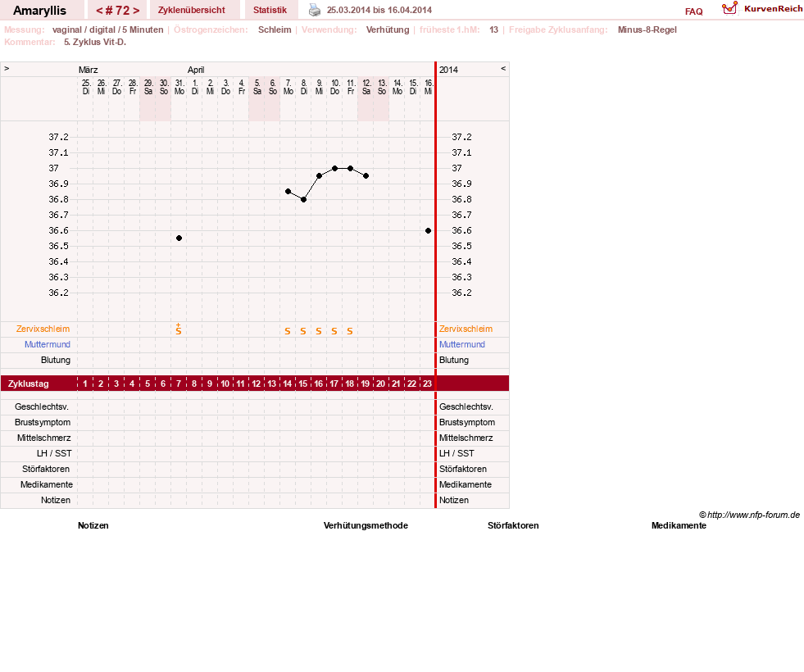Open the Zyklenübersicht tab
Viewport: 804px width, 672px height.
(191, 10)
